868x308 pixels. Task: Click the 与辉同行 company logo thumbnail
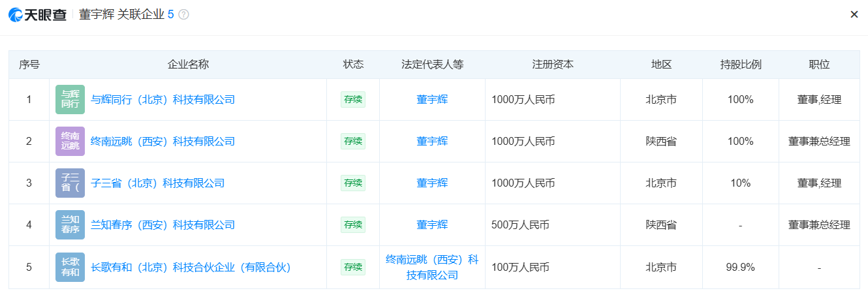70,100
